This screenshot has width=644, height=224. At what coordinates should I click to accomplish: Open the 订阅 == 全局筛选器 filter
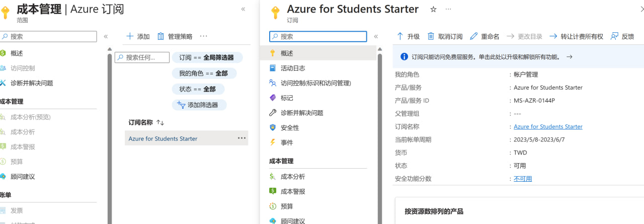[x=207, y=57]
